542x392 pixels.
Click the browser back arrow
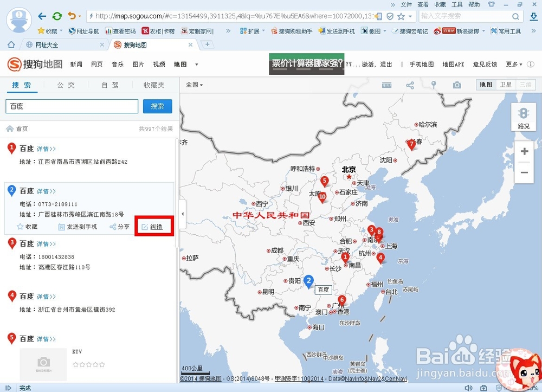pyautogui.click(x=42, y=16)
